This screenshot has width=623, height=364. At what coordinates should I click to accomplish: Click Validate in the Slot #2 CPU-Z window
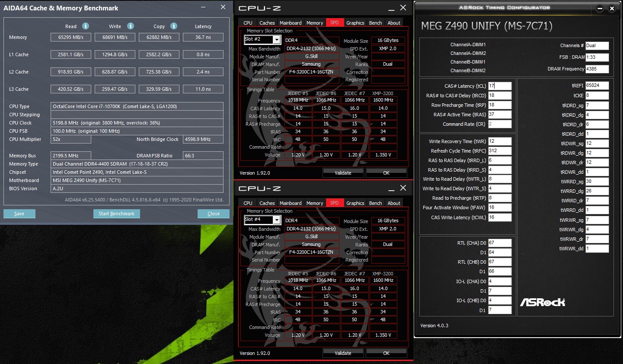click(x=343, y=173)
